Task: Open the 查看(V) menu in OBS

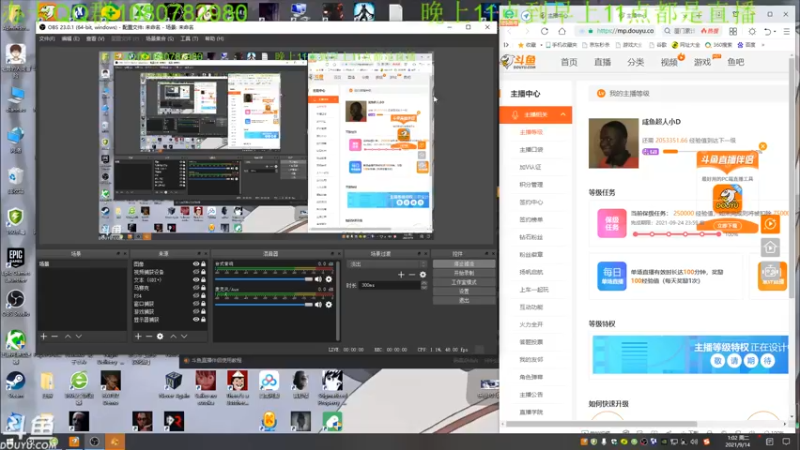Action: coord(95,39)
